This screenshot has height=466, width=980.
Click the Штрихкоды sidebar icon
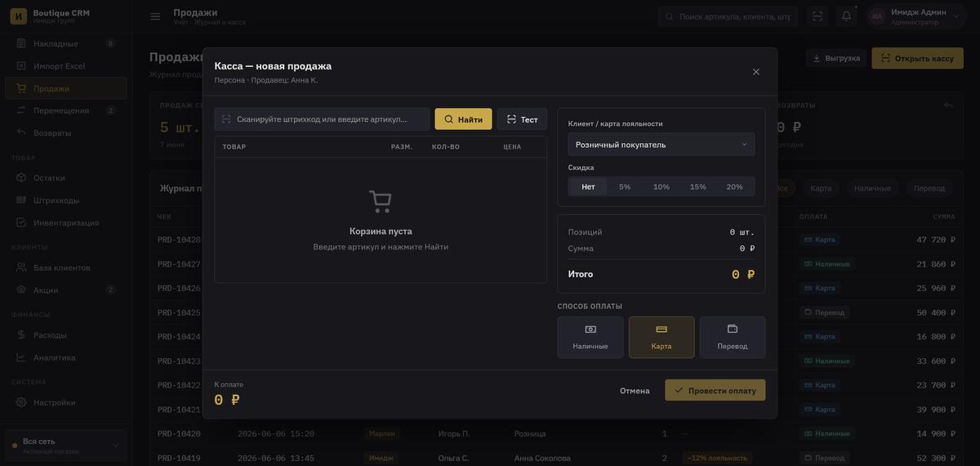(x=21, y=200)
